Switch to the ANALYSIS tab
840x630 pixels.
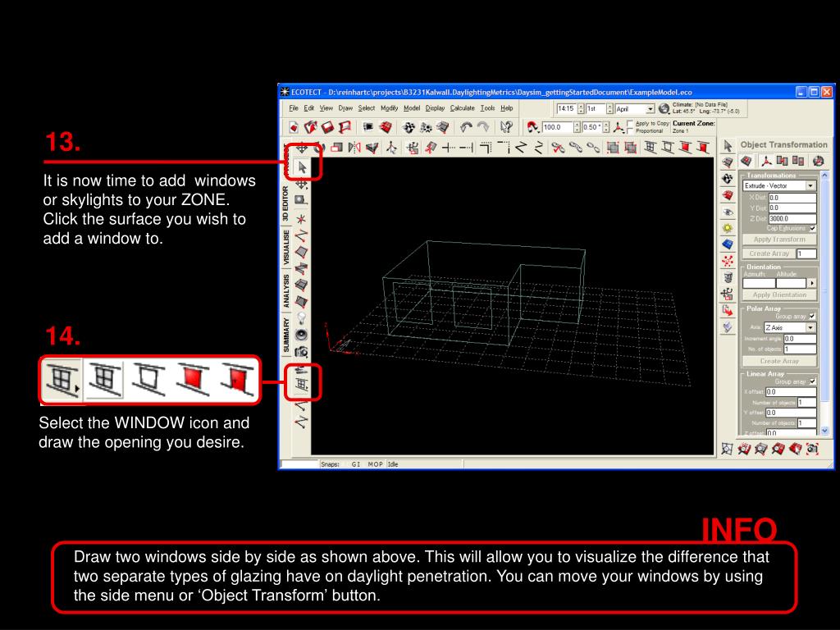[x=286, y=291]
